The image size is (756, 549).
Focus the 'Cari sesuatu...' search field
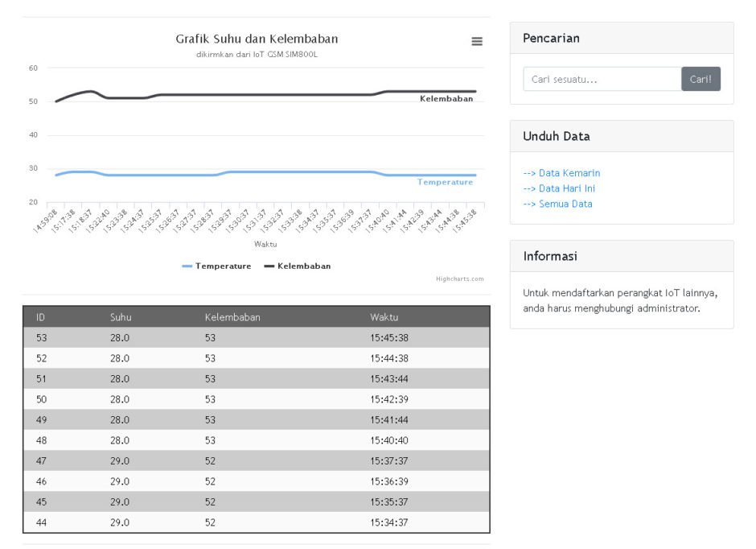602,79
